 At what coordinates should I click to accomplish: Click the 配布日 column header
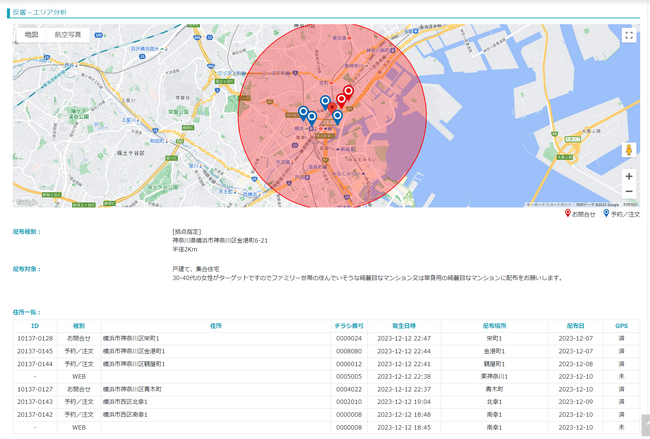pyautogui.click(x=575, y=326)
